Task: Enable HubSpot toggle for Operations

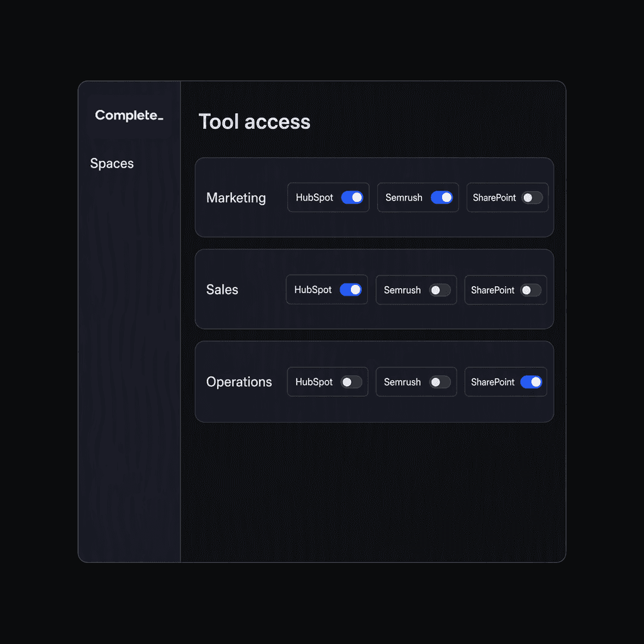Action: coord(351,382)
